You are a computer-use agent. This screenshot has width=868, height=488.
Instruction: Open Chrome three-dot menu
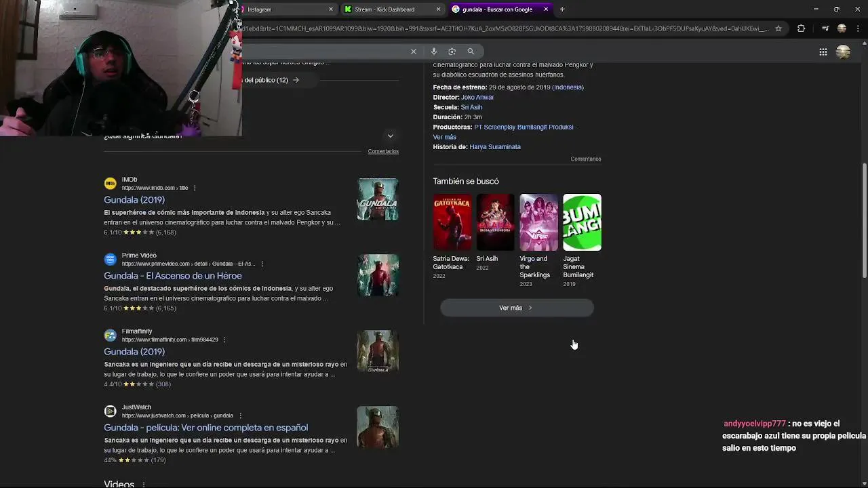[857, 28]
